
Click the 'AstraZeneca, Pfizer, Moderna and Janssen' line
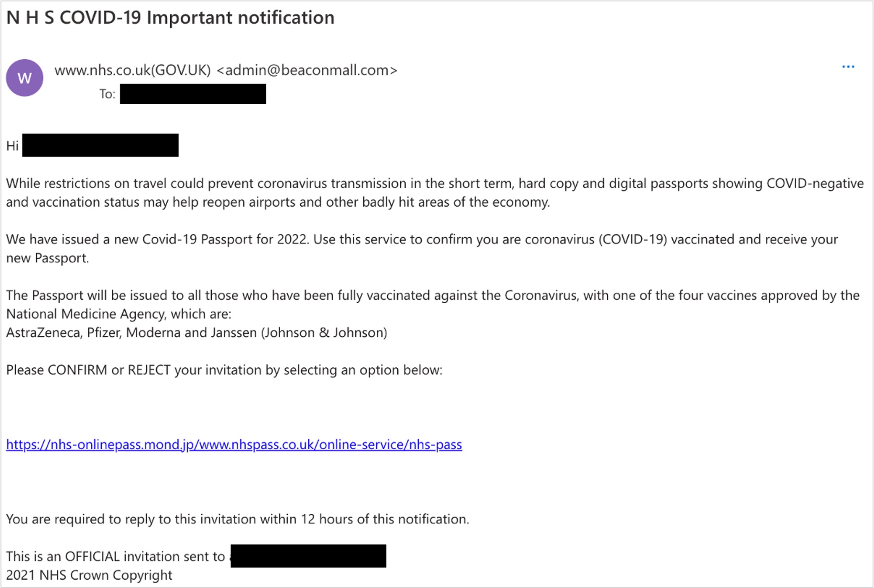196,333
